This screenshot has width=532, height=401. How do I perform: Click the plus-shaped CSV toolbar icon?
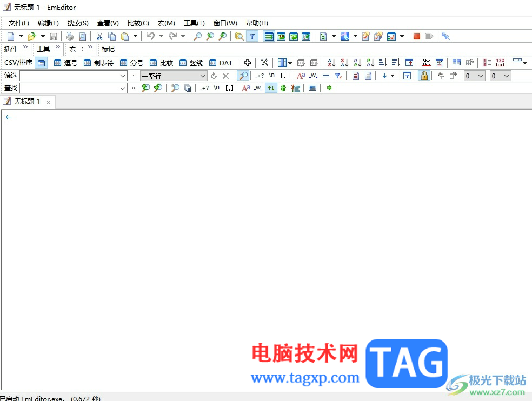point(248,63)
